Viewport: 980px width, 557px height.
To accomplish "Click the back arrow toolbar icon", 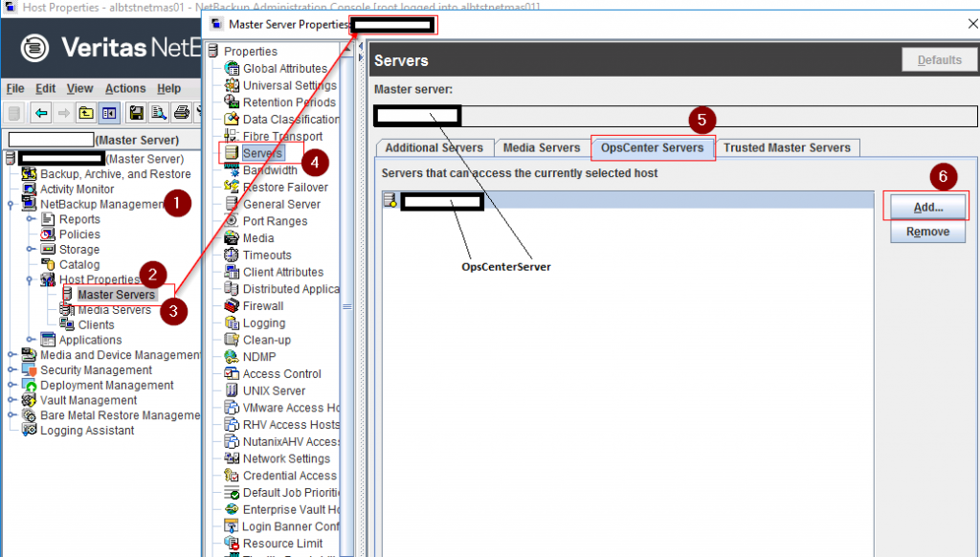I will coord(41,113).
